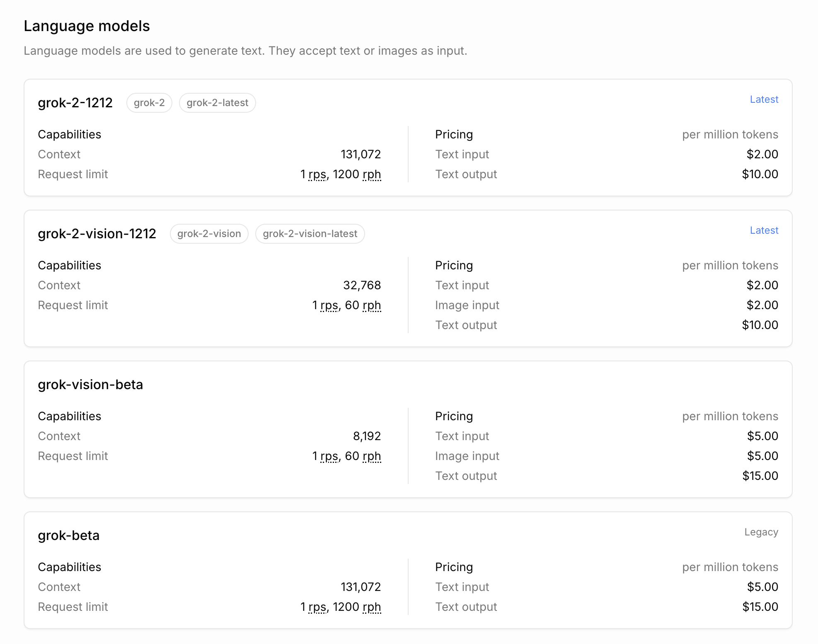Screen dimensions: 818x644
Task: Open the grok-2-vision-1212 model title
Action: tap(97, 234)
